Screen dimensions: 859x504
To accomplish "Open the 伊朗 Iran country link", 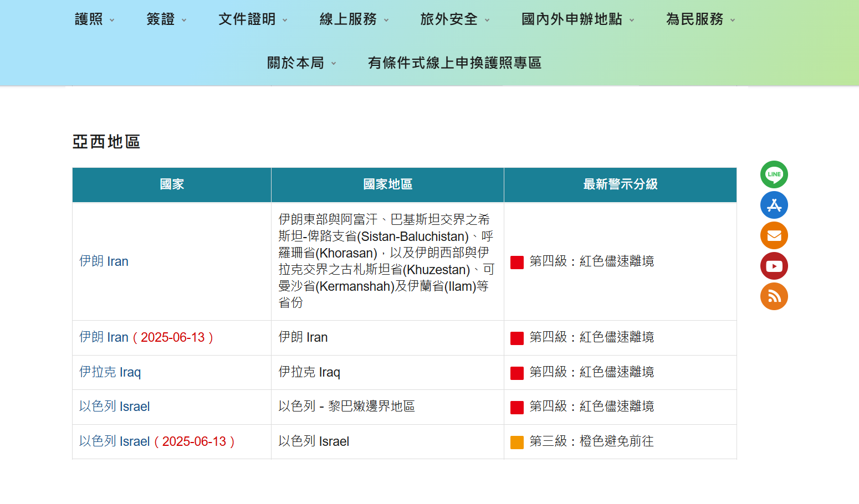I will coord(104,261).
